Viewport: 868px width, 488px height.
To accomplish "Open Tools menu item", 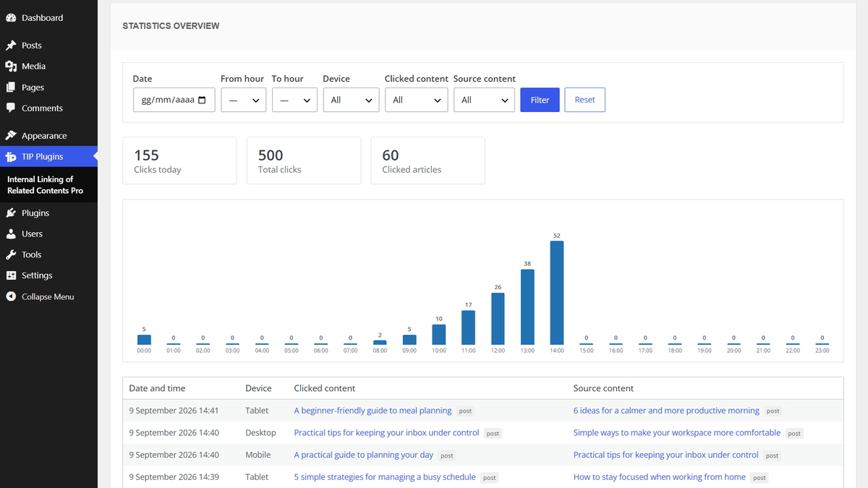I will coord(48,254).
